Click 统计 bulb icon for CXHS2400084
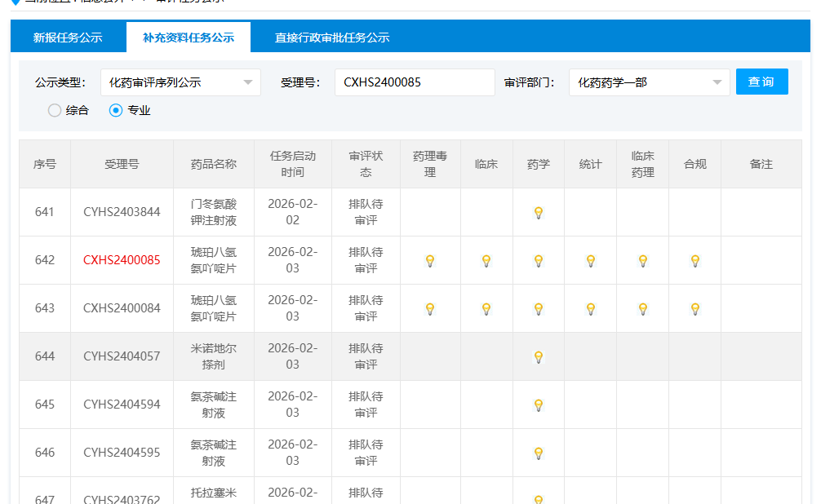821x504 pixels. point(591,309)
